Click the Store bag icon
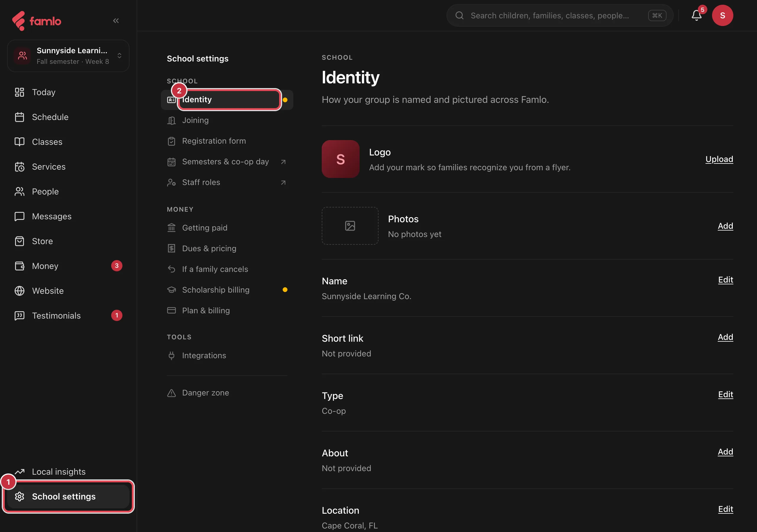 (x=20, y=241)
